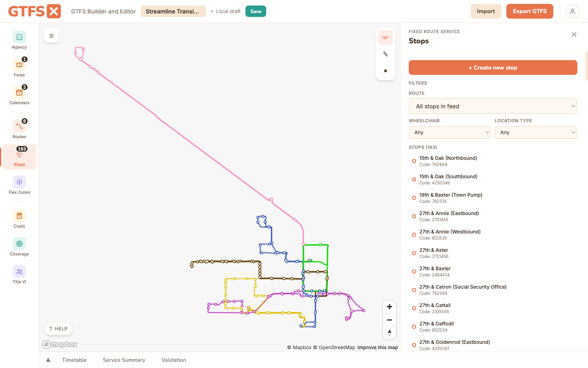Select stop 19th & Baxter (Town Pump)
This screenshot has height=368, width=588.
point(493,198)
